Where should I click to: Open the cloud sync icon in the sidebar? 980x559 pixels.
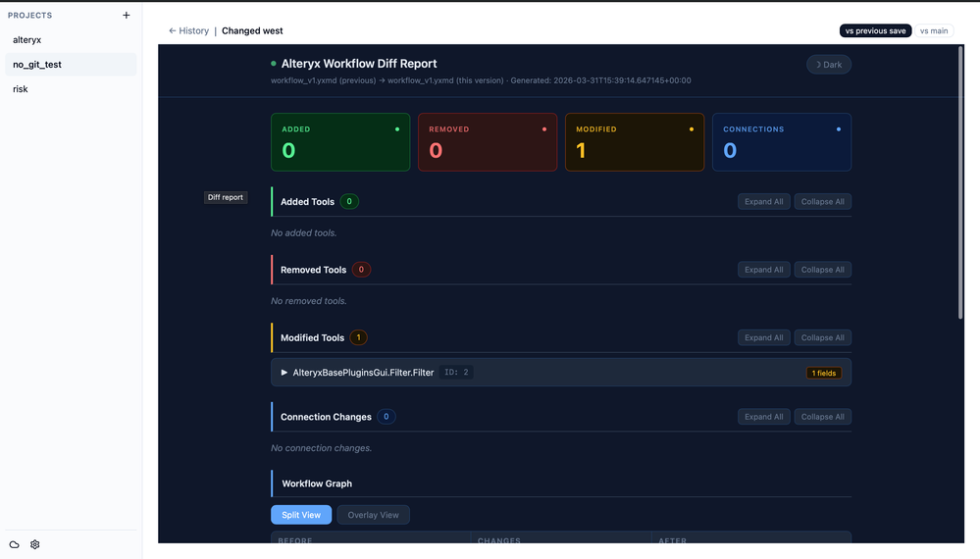[15, 544]
